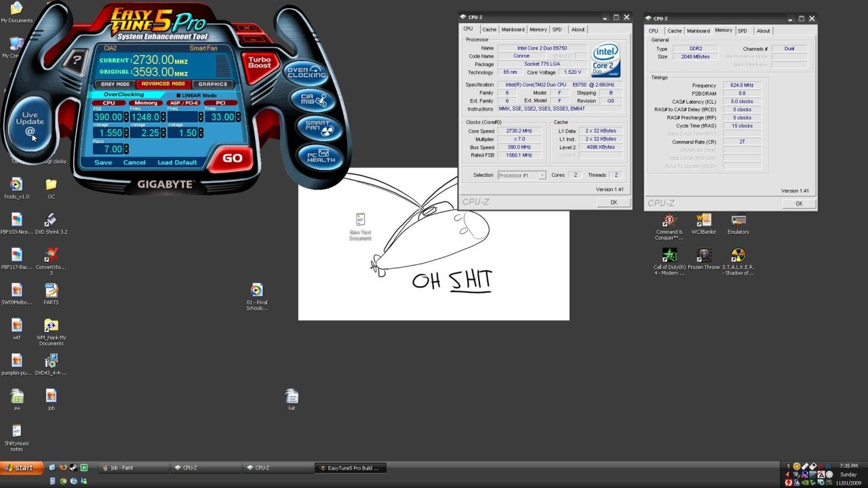868x488 pixels.
Task: Open the Processor #1 selection dropdown
Action: 522,176
